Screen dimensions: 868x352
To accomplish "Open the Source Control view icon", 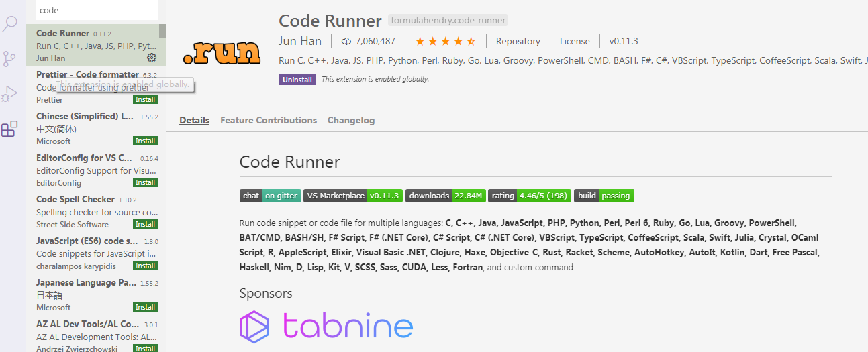I will pyautogui.click(x=10, y=59).
